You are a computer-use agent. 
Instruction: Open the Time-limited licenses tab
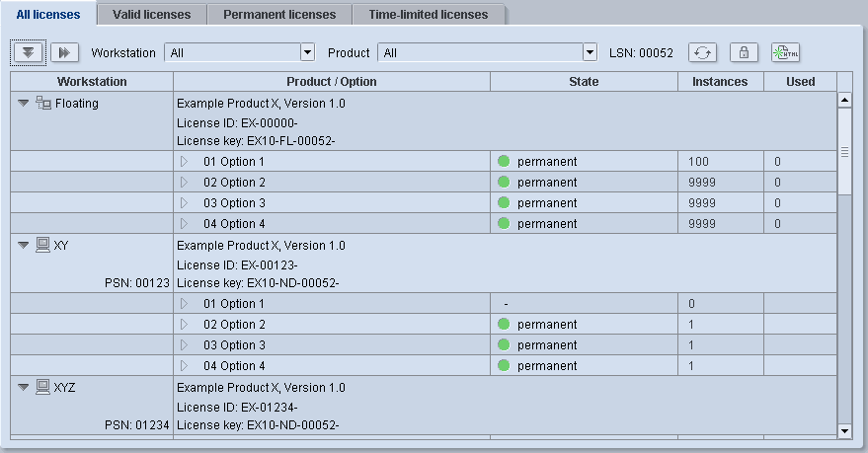tap(428, 15)
